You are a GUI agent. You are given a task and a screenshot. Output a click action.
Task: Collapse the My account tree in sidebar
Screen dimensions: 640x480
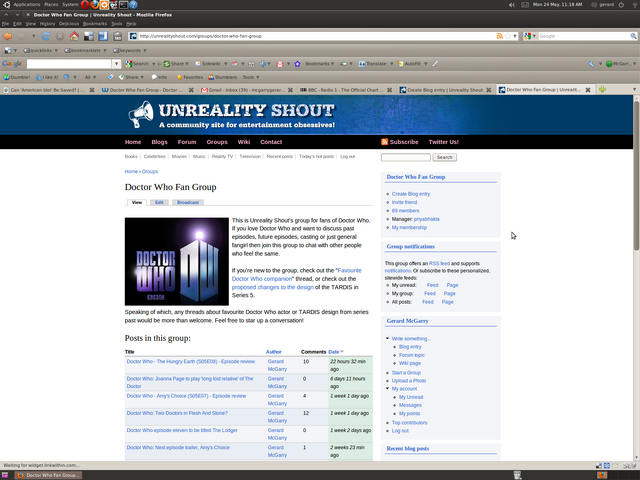click(x=387, y=389)
